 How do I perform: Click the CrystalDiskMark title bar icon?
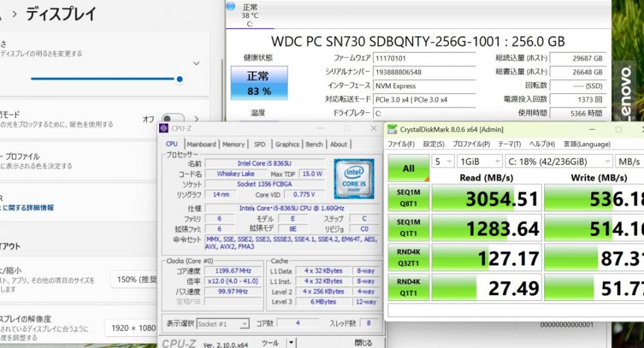(392, 130)
